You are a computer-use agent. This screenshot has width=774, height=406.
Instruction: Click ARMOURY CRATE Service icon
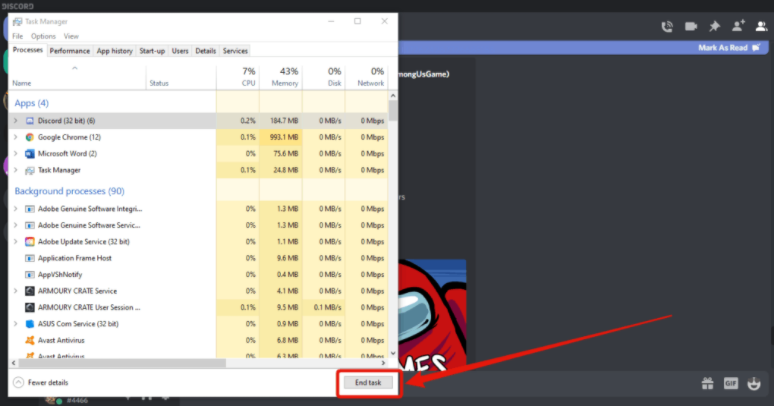[30, 291]
